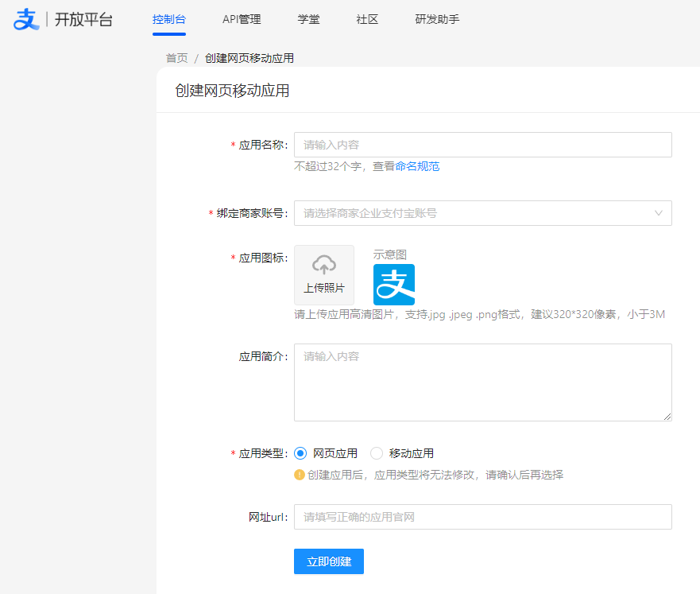Click the cloud upload icon for app icon

tap(324, 264)
